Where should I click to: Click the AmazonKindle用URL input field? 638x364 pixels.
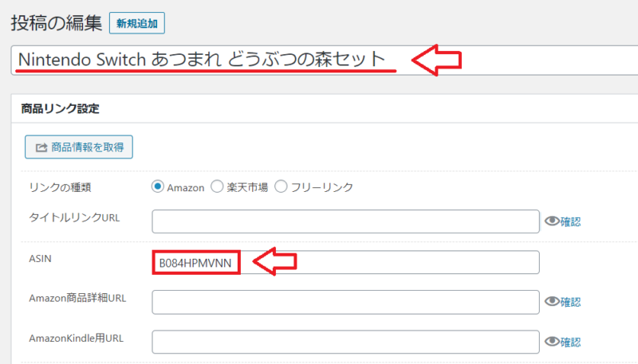pyautogui.click(x=346, y=342)
